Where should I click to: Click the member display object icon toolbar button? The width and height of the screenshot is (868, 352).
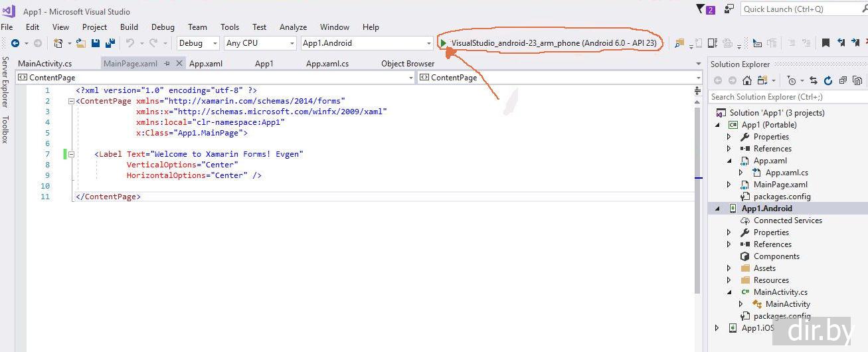pos(757,43)
